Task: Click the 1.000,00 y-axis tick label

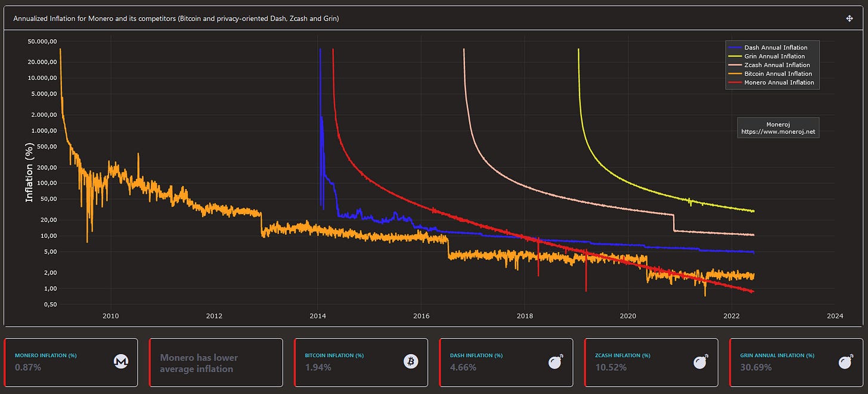Action: pos(44,131)
